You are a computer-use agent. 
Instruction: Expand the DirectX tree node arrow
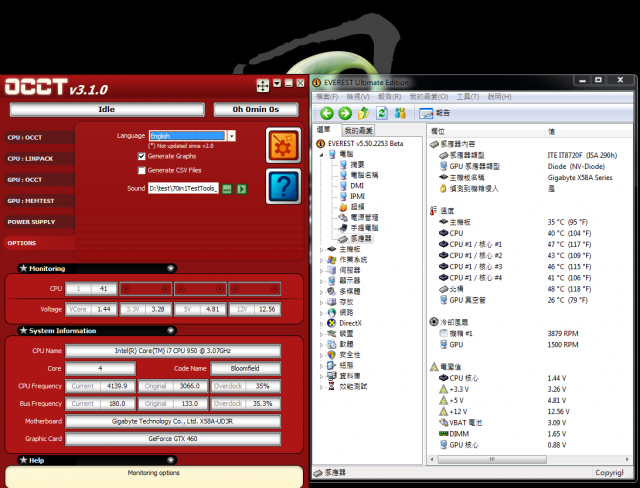pyautogui.click(x=321, y=324)
